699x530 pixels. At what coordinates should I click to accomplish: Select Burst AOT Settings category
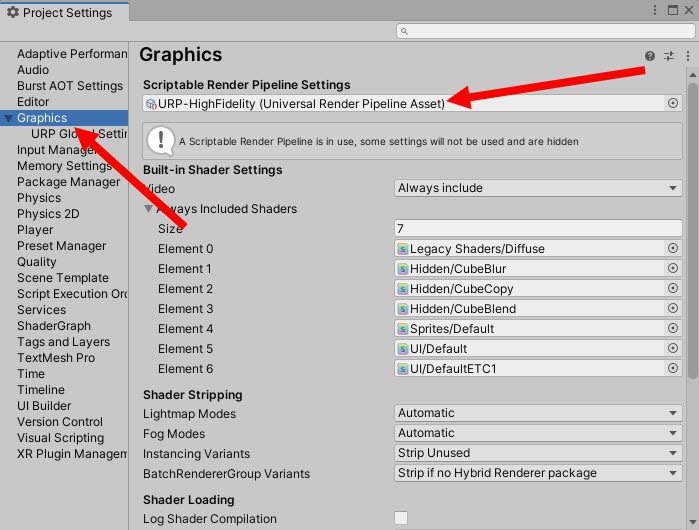coord(70,86)
